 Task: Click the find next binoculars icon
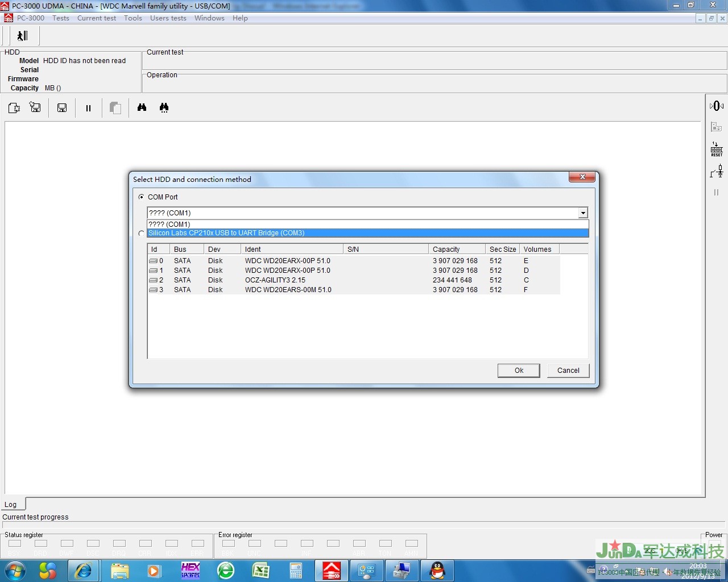tap(164, 107)
